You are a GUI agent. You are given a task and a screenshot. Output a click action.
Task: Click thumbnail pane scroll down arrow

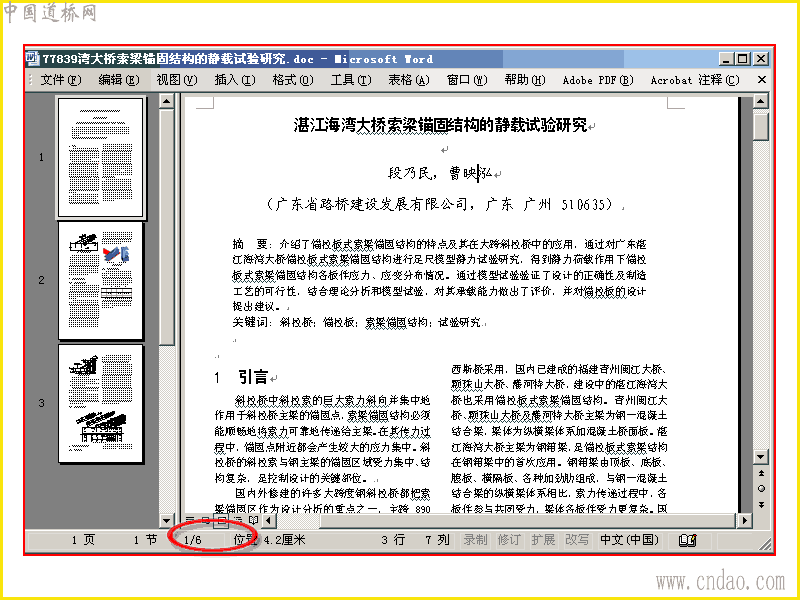pos(166,520)
